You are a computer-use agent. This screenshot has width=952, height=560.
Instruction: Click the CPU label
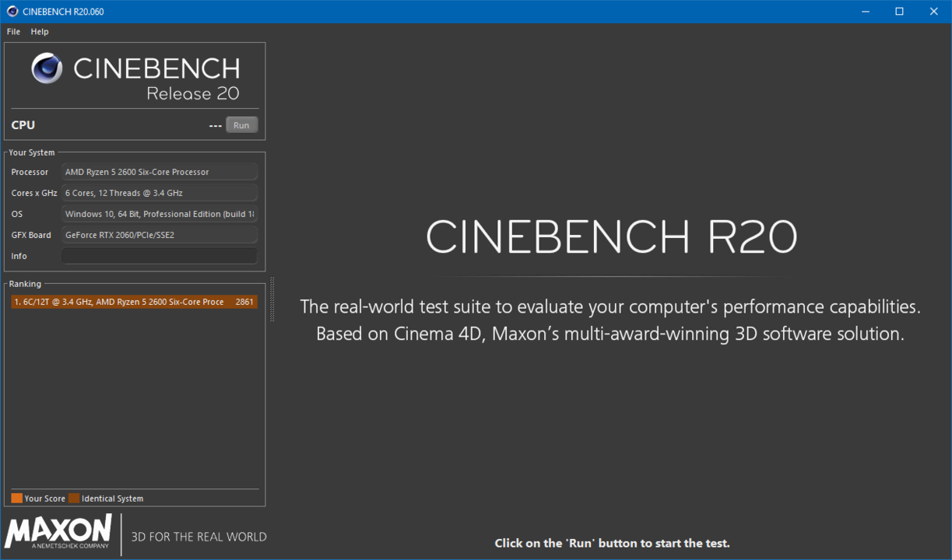pyautogui.click(x=23, y=125)
